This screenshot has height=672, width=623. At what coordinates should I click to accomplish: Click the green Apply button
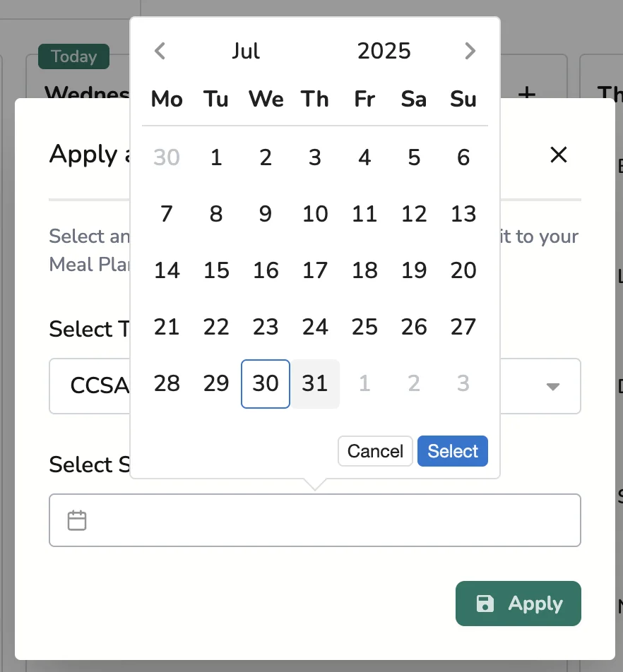coord(518,604)
